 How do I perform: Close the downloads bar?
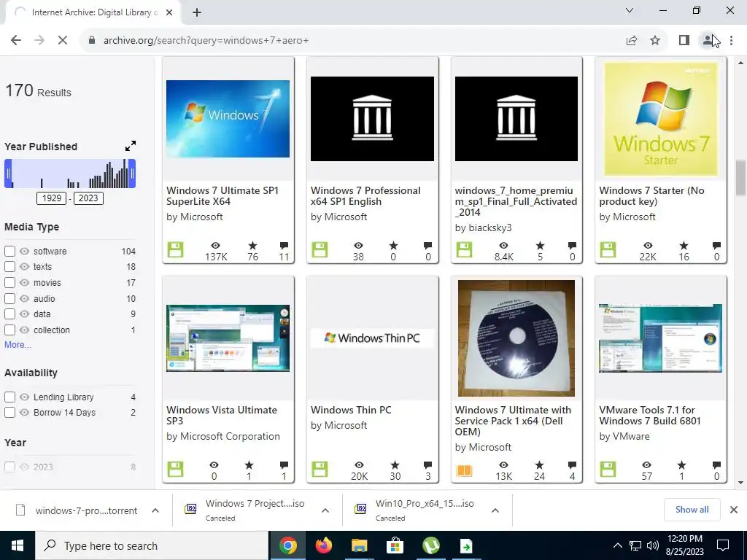click(734, 510)
